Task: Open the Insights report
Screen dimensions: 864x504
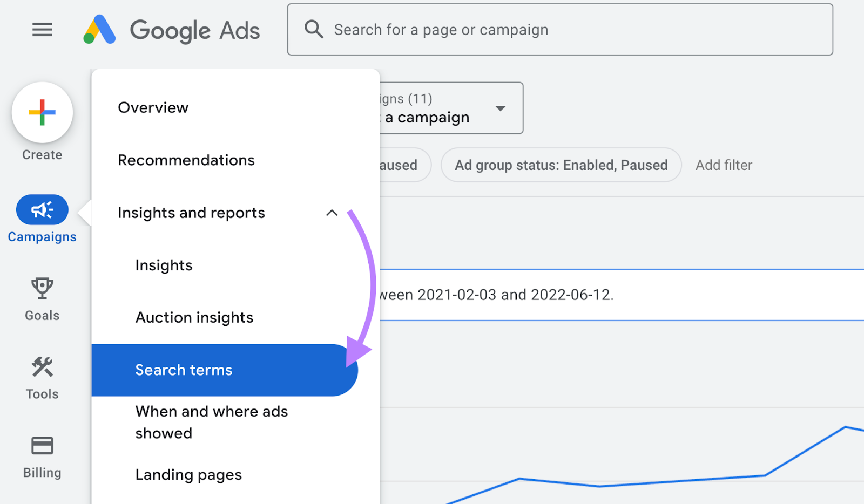Action: (x=164, y=265)
